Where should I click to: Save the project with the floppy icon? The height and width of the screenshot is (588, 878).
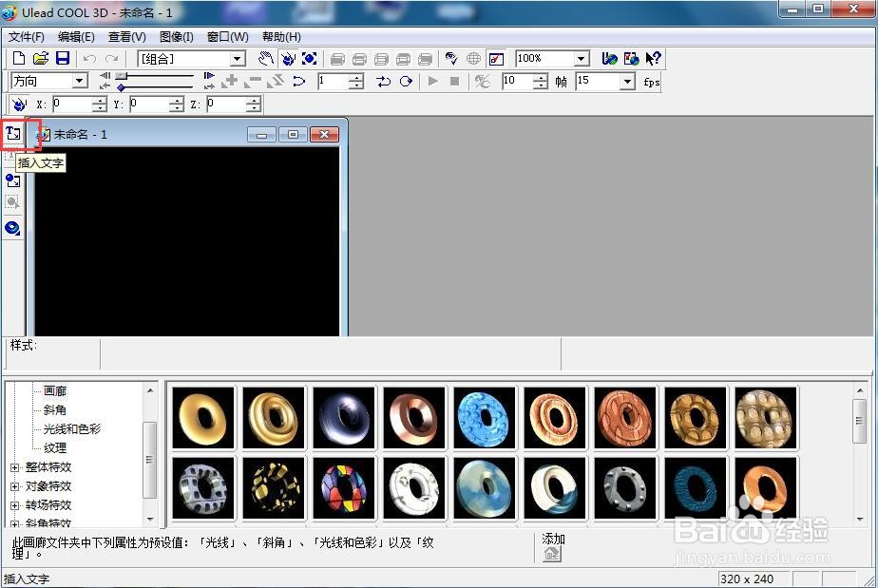[62, 58]
